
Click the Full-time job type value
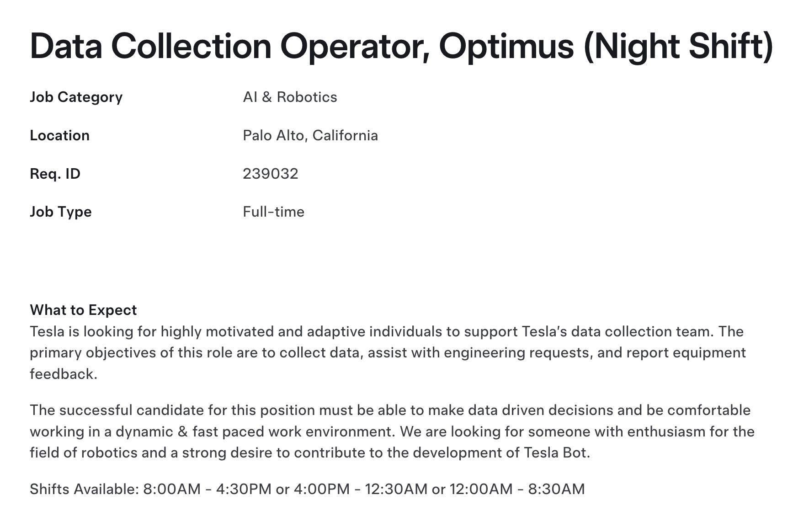point(273,212)
